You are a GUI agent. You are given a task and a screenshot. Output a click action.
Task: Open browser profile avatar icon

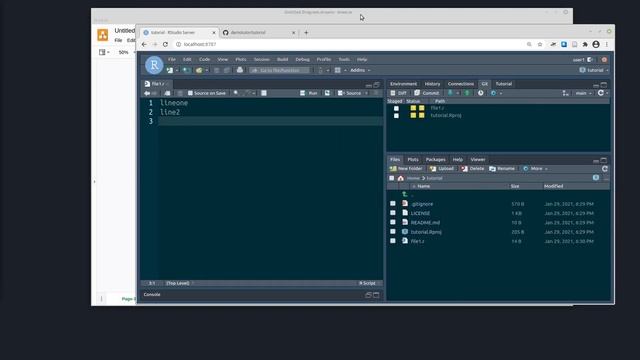pos(596,44)
